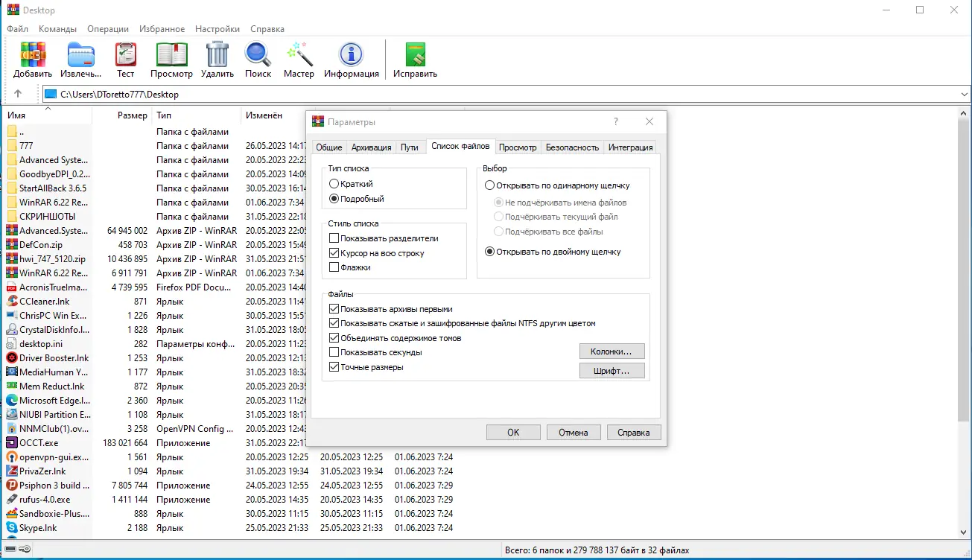Launch the Мастер wizard icon
Screen dimensions: 972x560
tap(299, 54)
